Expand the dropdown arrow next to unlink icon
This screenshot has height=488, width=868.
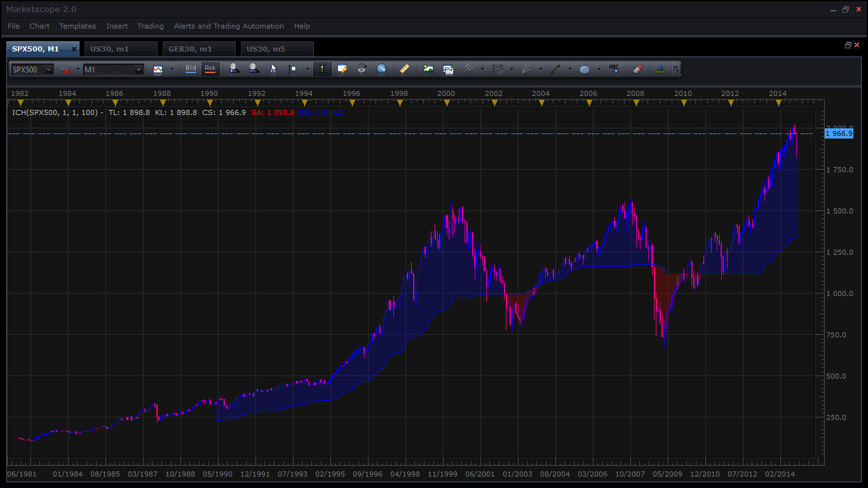[78, 69]
